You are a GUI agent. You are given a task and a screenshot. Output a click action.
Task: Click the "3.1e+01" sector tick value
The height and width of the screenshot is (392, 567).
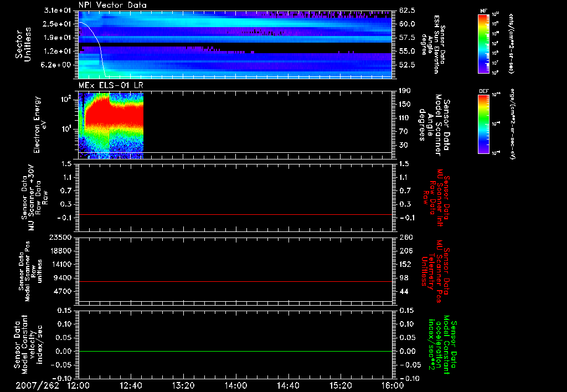coord(58,11)
